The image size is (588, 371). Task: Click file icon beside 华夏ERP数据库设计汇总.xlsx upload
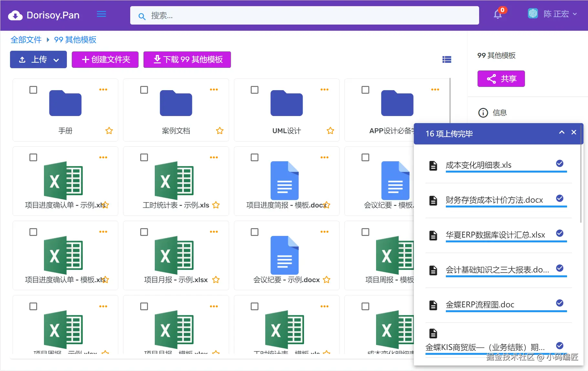point(433,235)
